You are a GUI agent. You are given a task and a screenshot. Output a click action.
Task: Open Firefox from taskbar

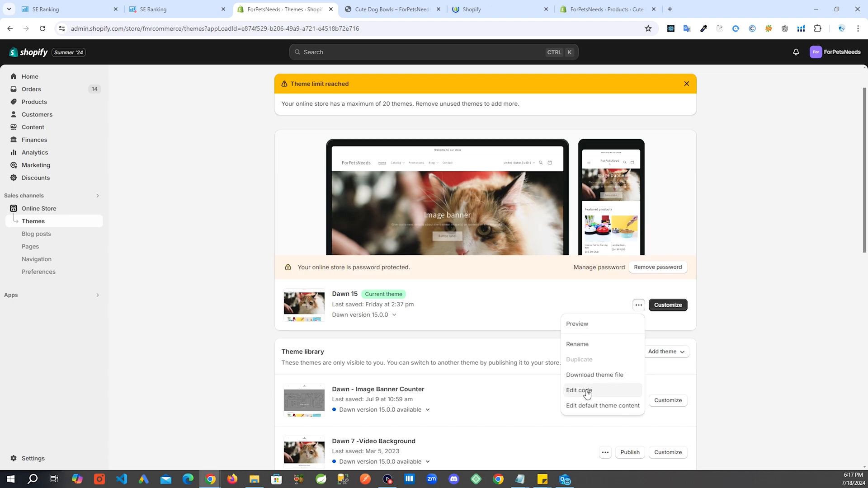click(232, 479)
